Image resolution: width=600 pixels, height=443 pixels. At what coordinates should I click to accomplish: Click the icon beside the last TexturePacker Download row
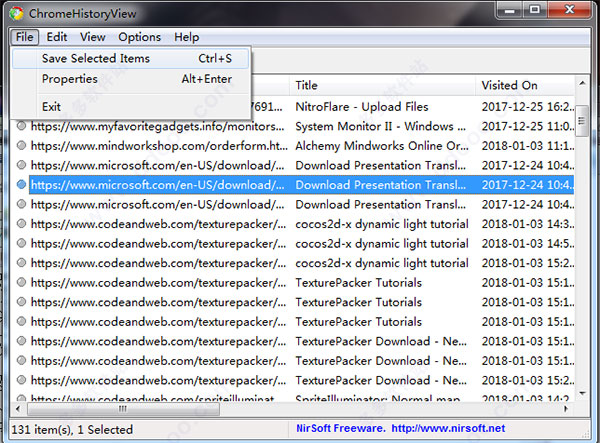click(21, 380)
